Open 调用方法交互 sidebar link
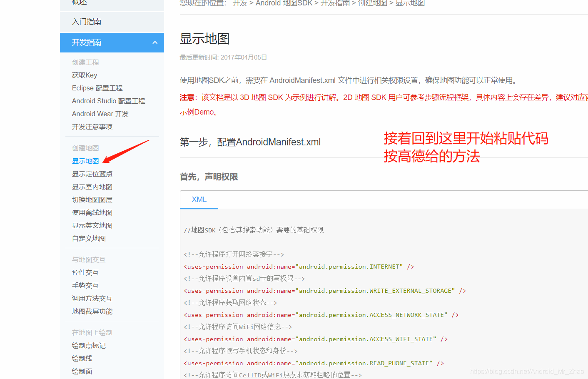 click(92, 298)
